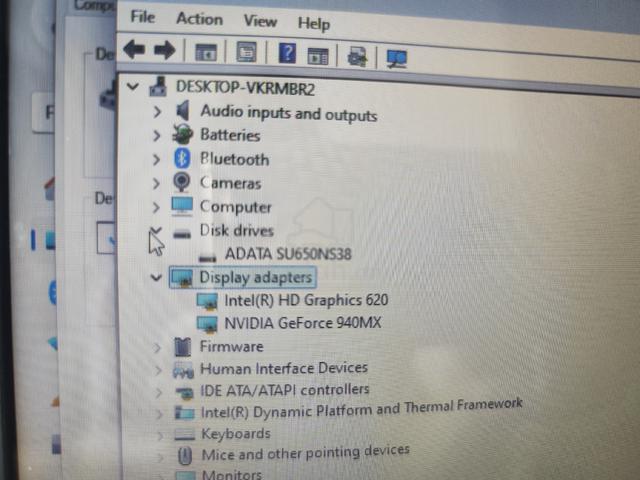This screenshot has width=640, height=480.
Task: Click the IDE ATA/ATAPI controllers icon
Action: point(184,393)
